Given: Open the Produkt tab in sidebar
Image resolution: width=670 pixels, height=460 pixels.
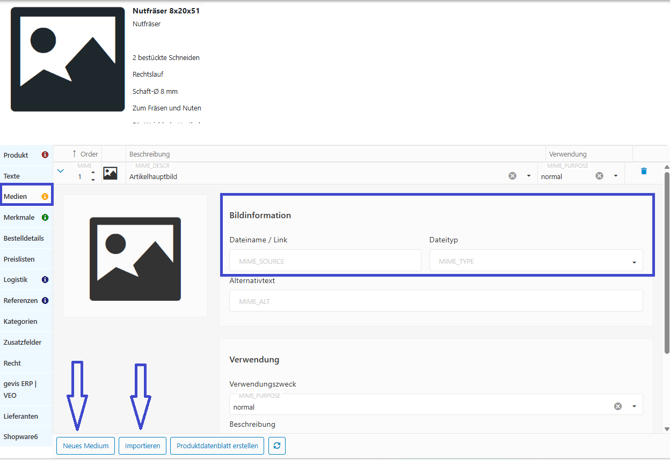Looking at the screenshot, I should (26, 155).
